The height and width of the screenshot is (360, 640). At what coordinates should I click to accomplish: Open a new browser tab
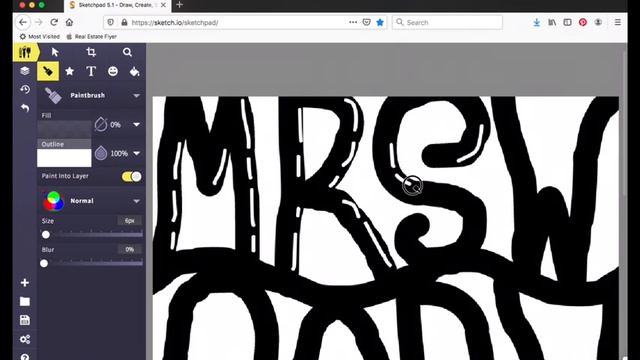pyautogui.click(x=180, y=5)
